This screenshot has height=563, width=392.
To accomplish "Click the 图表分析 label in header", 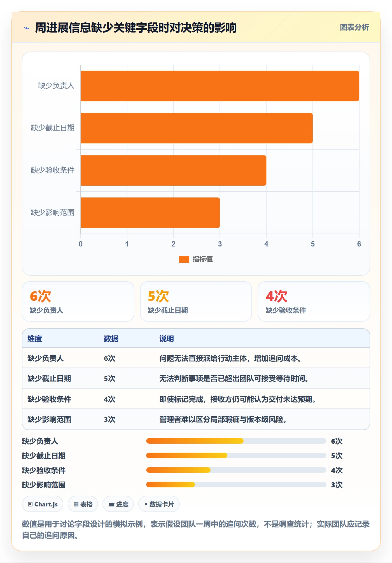I will (x=354, y=27).
